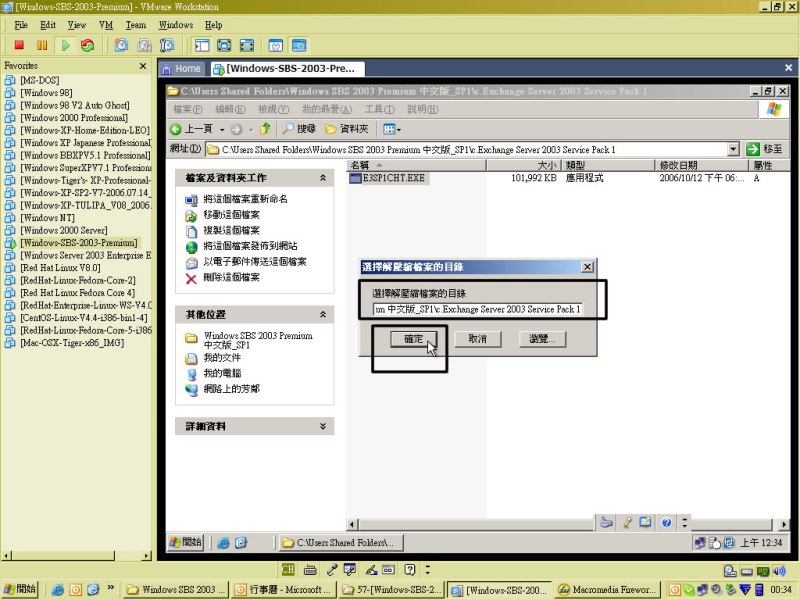The width and height of the screenshot is (800, 600).
Task: Expand the 詳細資料 panel
Action: point(322,426)
